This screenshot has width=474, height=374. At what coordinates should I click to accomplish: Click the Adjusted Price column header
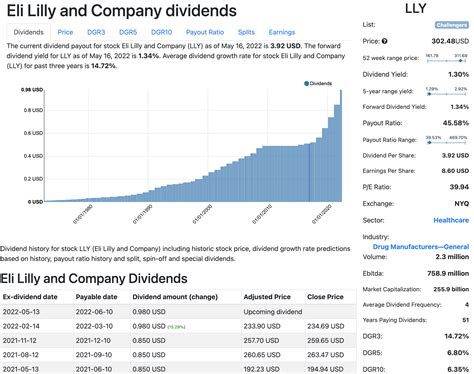(267, 297)
